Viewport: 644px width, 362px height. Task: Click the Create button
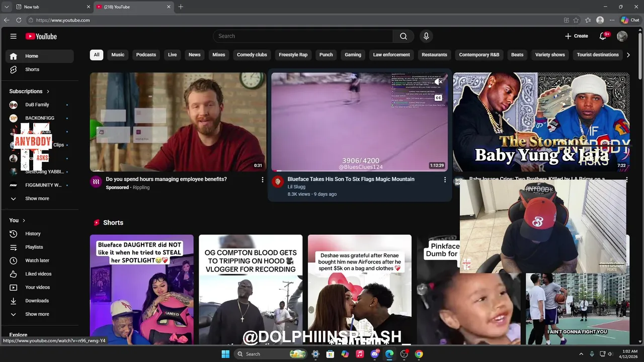point(577,36)
